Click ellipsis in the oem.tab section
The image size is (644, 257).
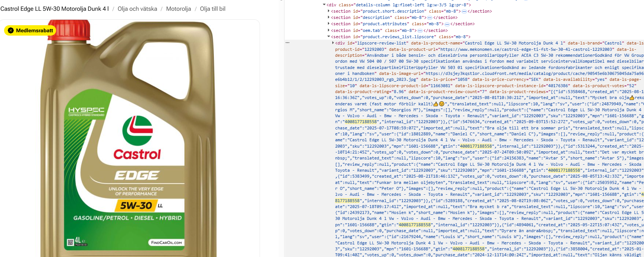click(420, 31)
